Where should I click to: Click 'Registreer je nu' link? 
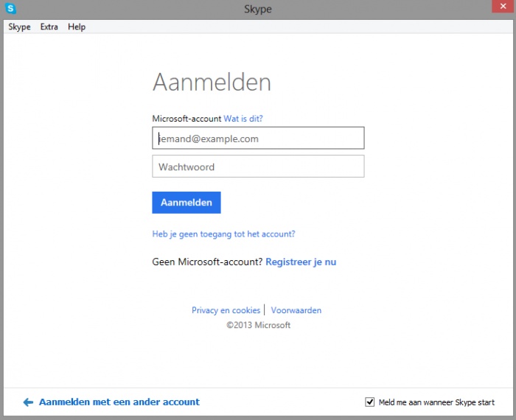tap(301, 262)
